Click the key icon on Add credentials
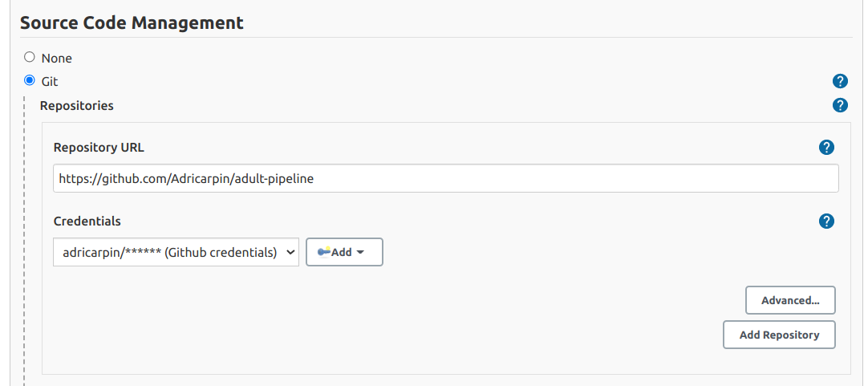The image size is (868, 386). [324, 251]
